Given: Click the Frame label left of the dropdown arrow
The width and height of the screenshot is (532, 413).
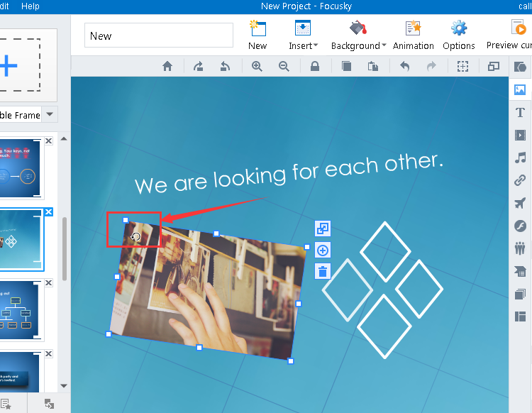Looking at the screenshot, I should 21,116.
